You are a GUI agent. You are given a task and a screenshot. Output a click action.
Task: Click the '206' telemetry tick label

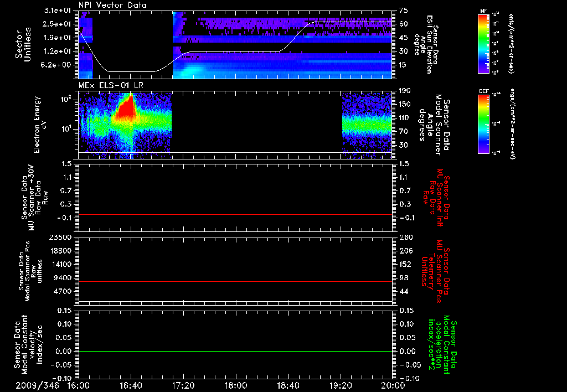pos(405,251)
